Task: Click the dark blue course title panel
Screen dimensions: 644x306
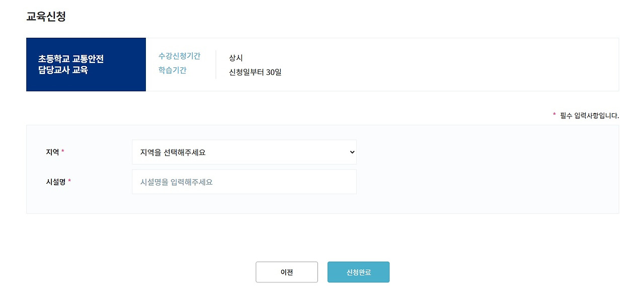Action: point(86,64)
